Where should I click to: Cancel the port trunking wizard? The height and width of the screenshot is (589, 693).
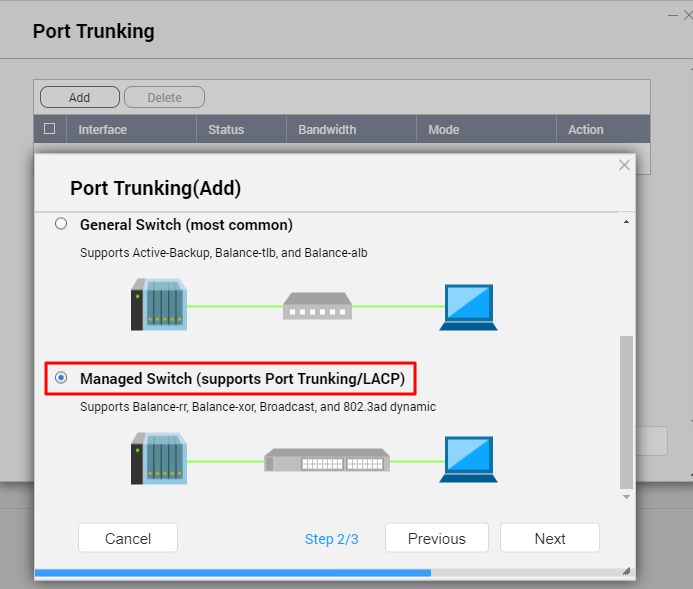pos(128,538)
